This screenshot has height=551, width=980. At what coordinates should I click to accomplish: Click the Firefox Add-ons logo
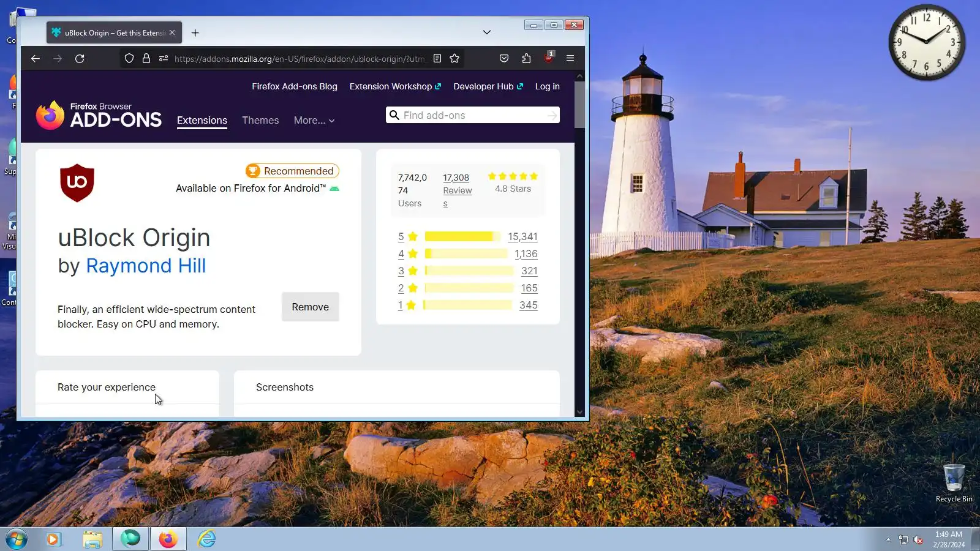tap(99, 115)
